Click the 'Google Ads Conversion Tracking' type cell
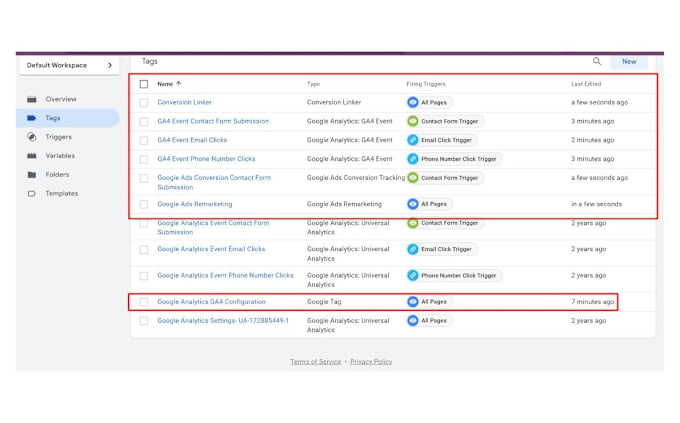 (x=356, y=177)
